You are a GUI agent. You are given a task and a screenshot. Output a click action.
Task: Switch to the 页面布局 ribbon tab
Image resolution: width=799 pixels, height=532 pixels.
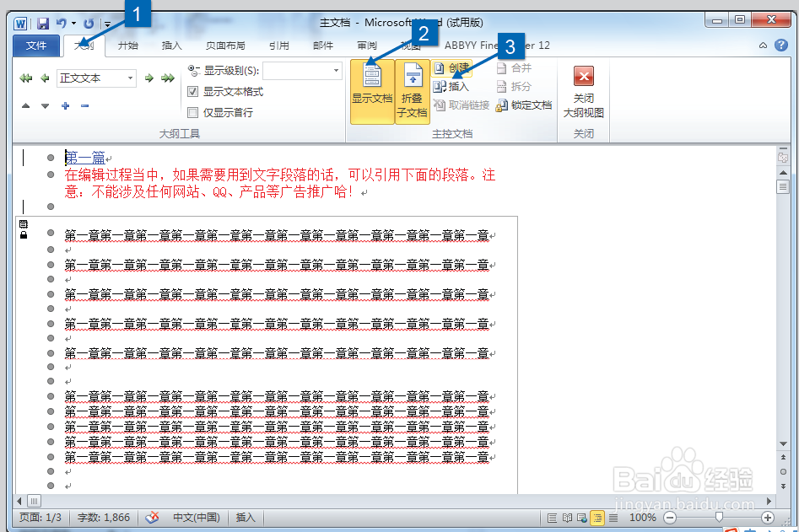point(225,46)
